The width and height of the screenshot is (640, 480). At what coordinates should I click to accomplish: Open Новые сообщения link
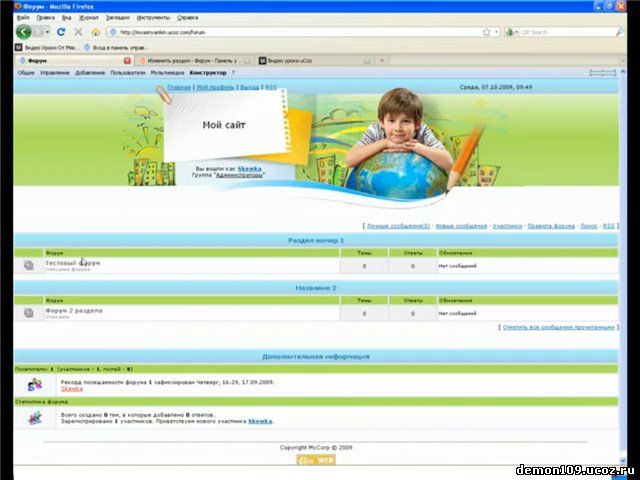click(461, 226)
